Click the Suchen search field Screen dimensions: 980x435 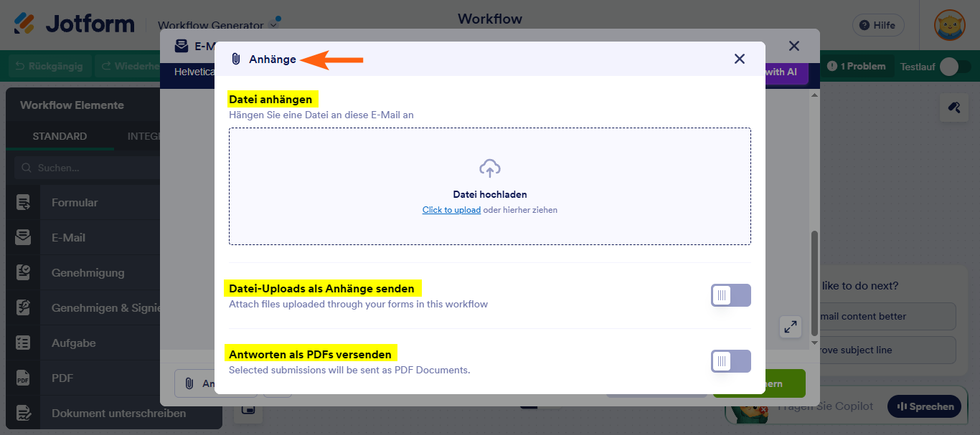point(86,168)
